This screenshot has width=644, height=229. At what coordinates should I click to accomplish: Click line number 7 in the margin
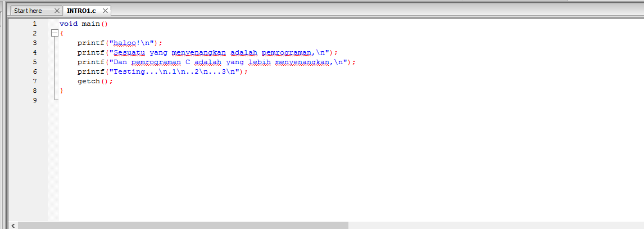coord(34,81)
